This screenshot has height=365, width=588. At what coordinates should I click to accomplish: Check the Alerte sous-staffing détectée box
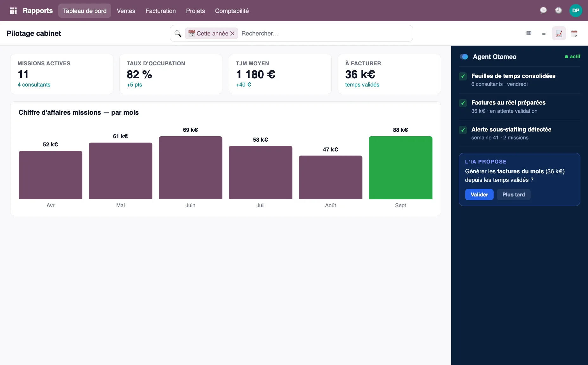click(x=463, y=130)
